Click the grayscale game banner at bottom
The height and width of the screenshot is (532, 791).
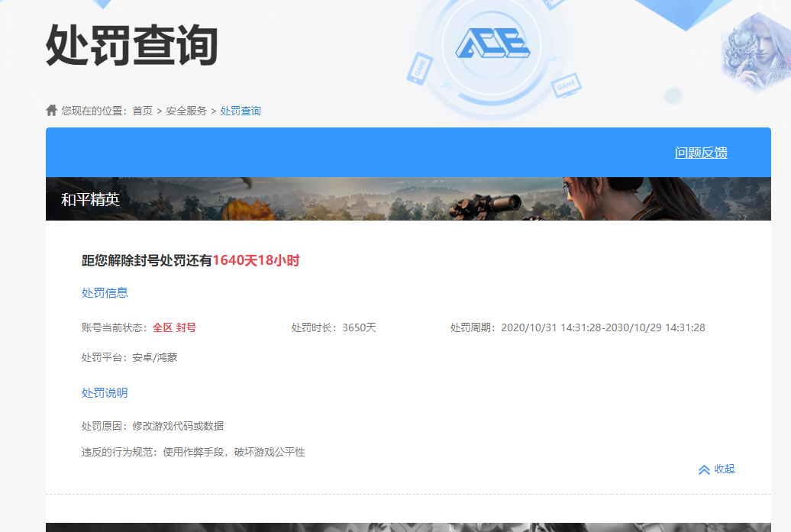[x=408, y=527]
